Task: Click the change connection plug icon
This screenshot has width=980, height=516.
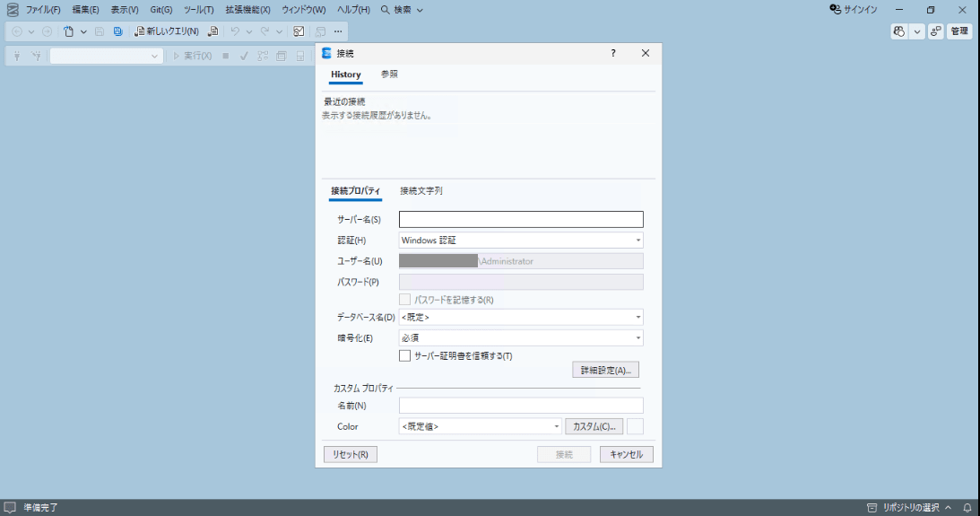Action: tap(37, 57)
